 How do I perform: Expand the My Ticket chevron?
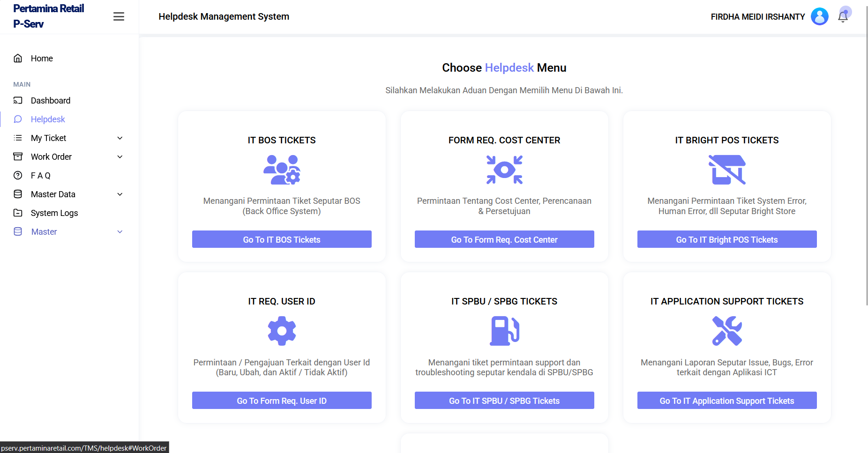click(120, 138)
